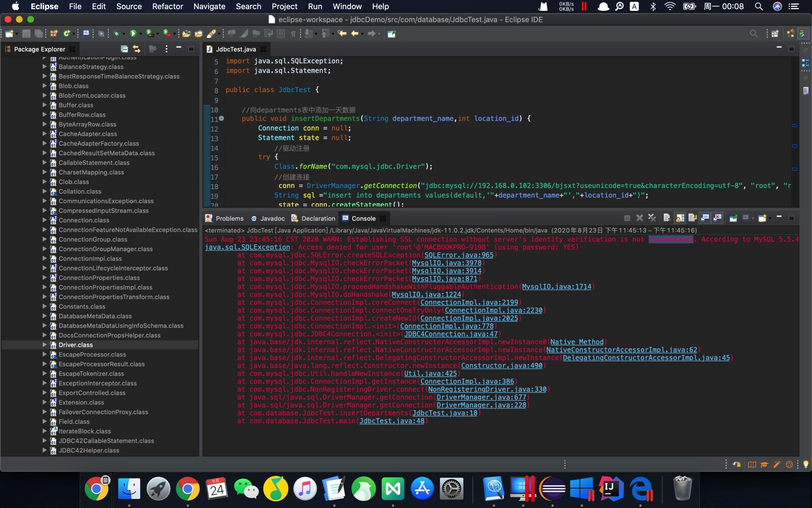Image resolution: width=812 pixels, height=508 pixels.
Task: Click the Terminate icon in Console toolbar
Action: (627, 218)
